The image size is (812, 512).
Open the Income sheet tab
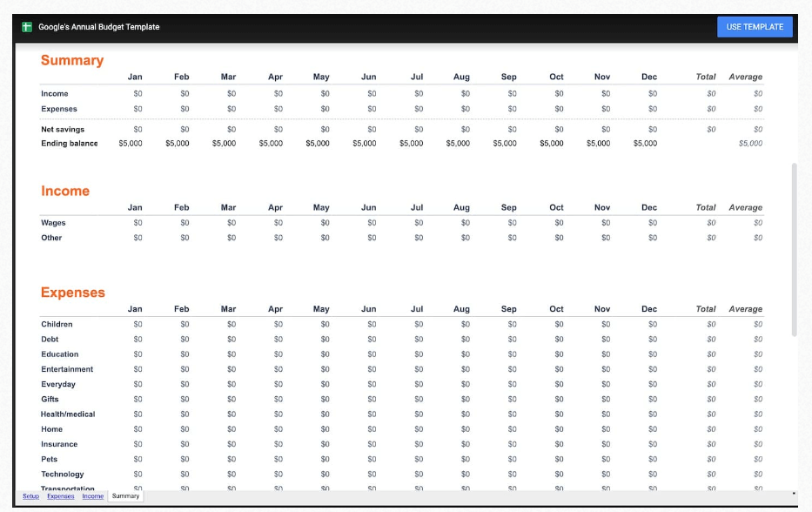click(93, 496)
